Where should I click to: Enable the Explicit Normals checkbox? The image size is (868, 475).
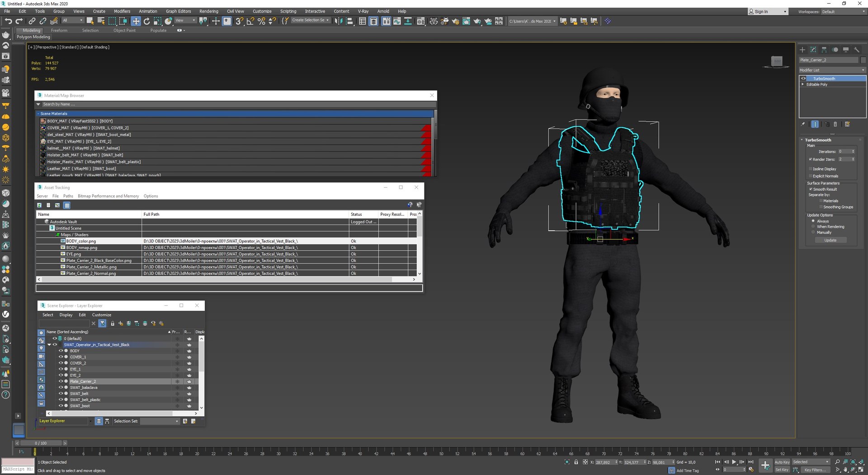[x=810, y=176]
